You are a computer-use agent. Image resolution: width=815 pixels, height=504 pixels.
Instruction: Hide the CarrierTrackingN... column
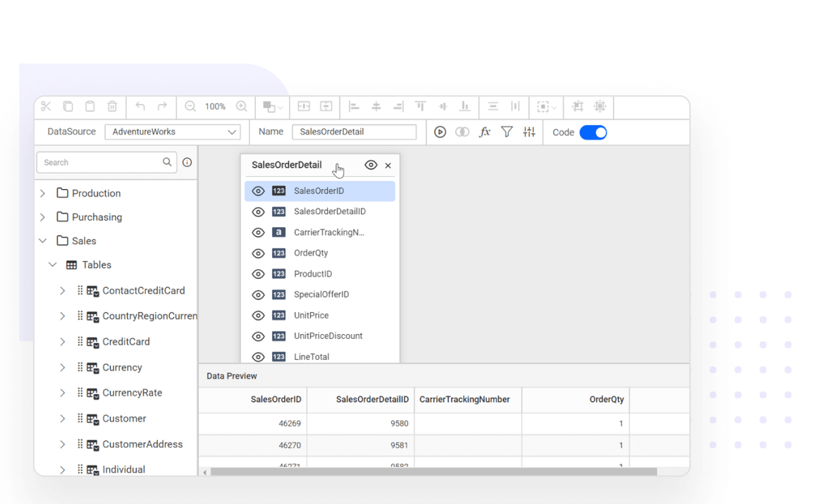258,233
